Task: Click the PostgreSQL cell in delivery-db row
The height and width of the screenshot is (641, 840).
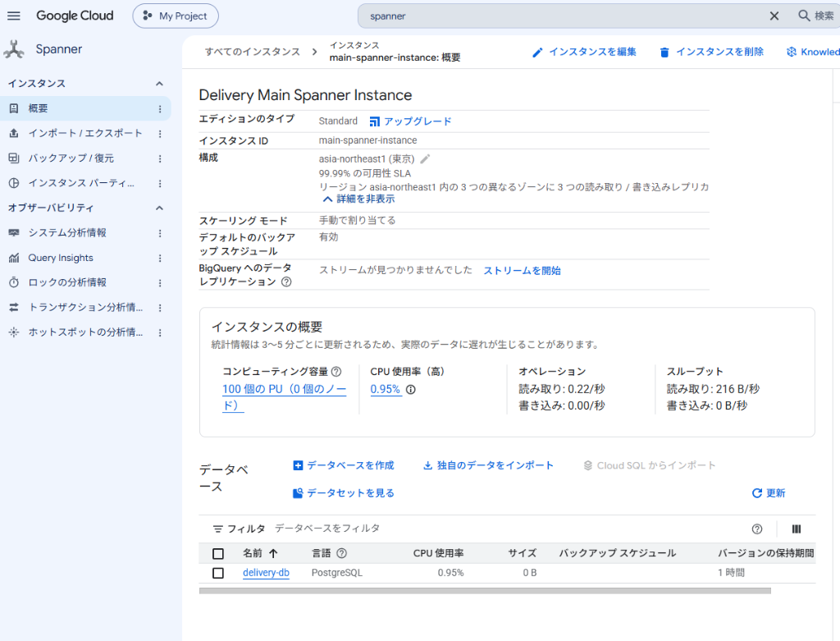Action: click(x=337, y=573)
